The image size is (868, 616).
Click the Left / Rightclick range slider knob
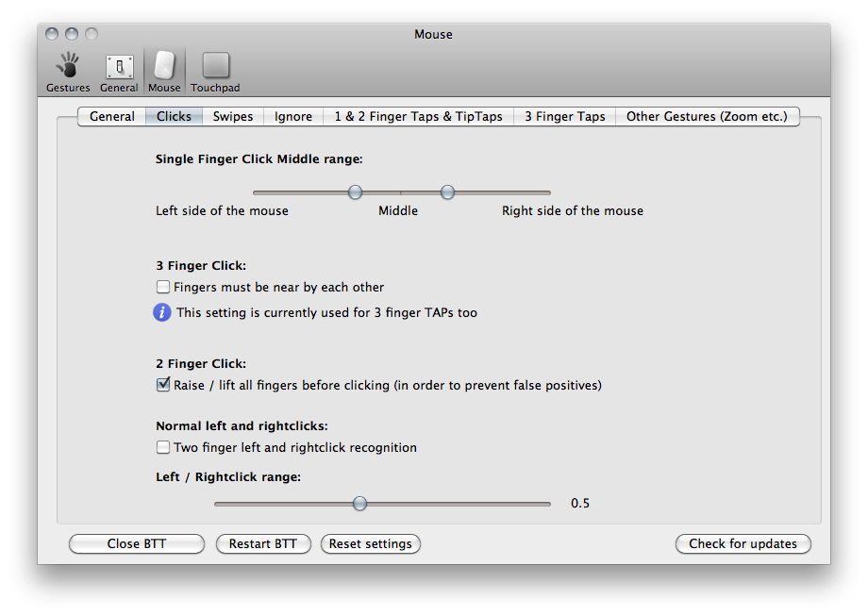tap(359, 503)
